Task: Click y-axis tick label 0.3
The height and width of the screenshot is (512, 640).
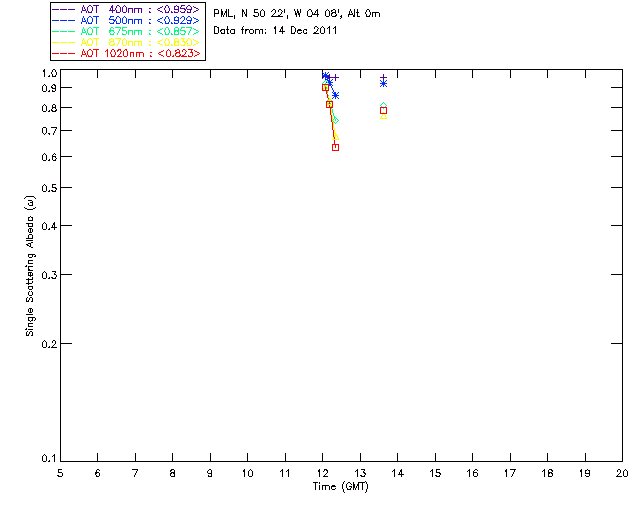Action: coord(49,275)
